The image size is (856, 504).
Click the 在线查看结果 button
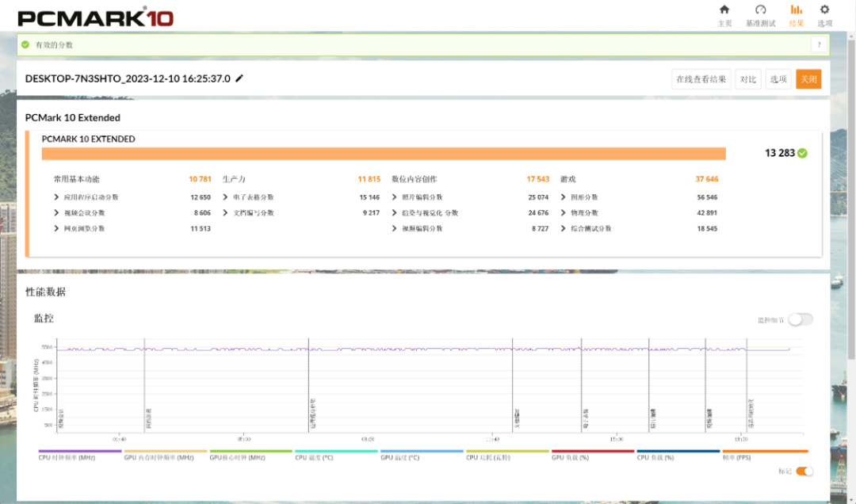(701, 79)
